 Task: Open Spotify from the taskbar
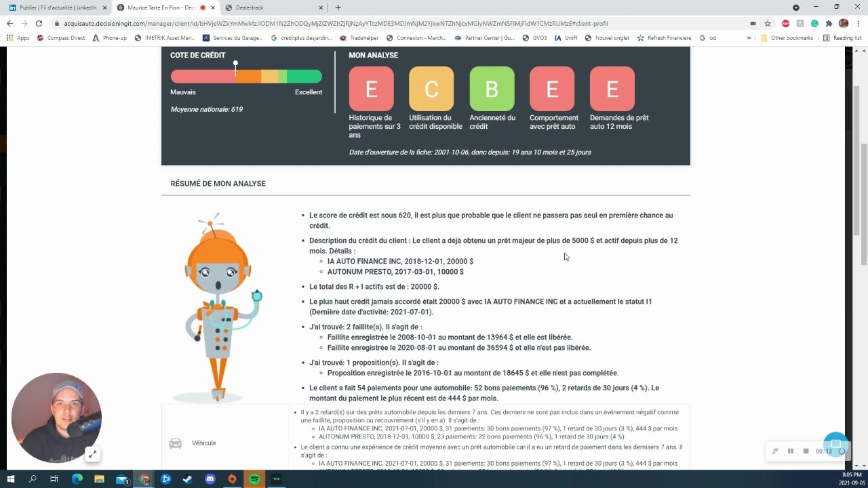coord(254,479)
